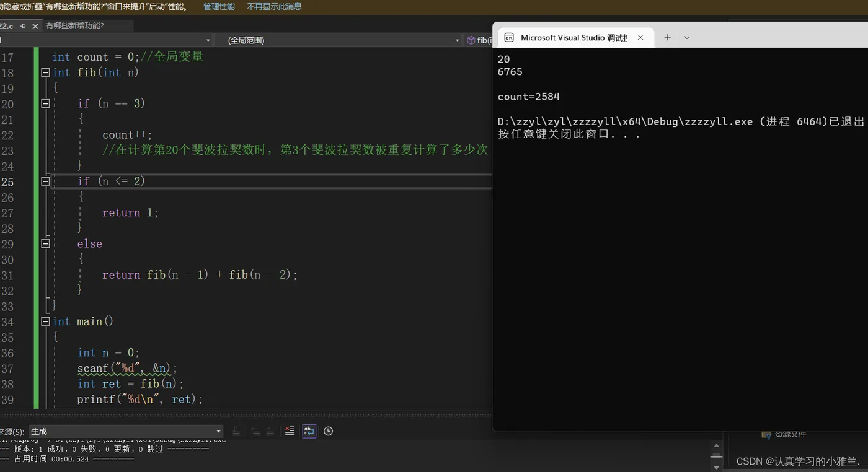Image resolution: width=868 pixels, height=472 pixels.
Task: Click the 占用时间 00:00.524 output line
Action: (x=67, y=459)
